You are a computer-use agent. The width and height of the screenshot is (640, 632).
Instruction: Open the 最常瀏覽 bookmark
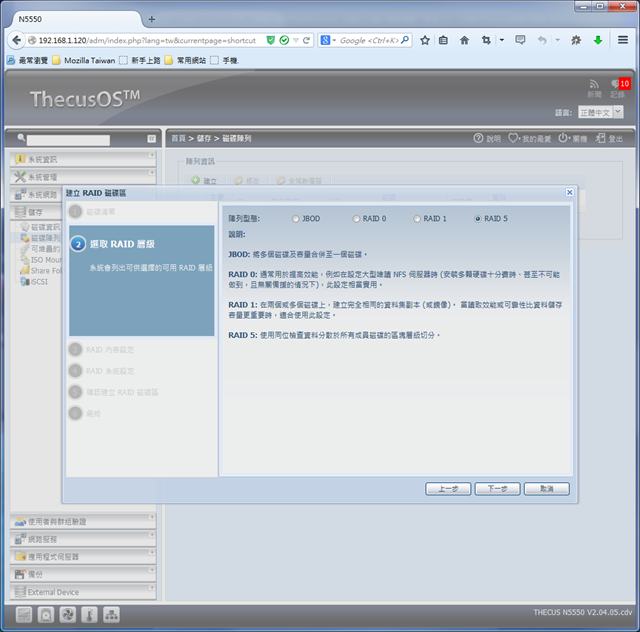click(27, 60)
